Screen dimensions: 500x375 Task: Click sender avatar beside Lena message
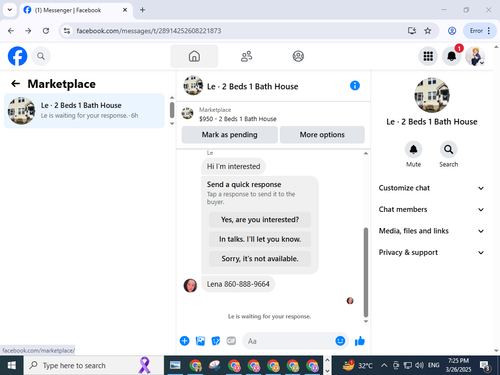point(190,285)
